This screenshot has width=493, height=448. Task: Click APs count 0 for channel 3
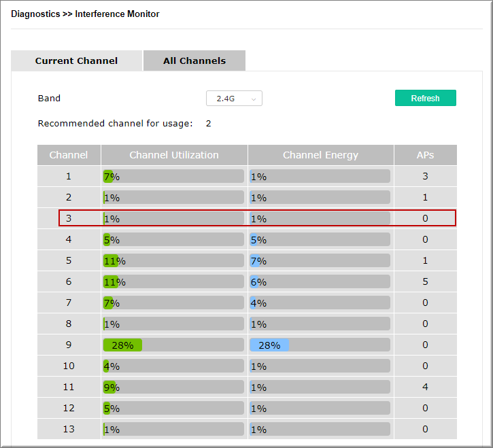coord(426,218)
